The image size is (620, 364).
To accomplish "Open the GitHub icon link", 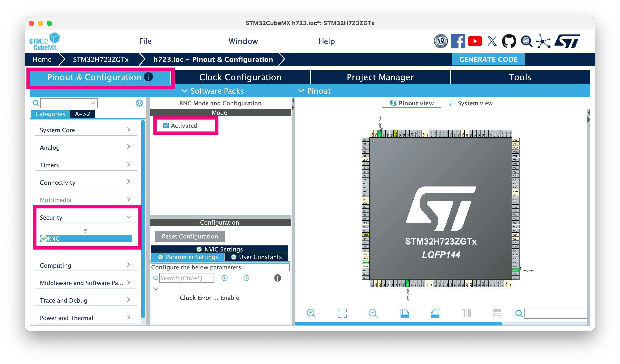I will (509, 41).
